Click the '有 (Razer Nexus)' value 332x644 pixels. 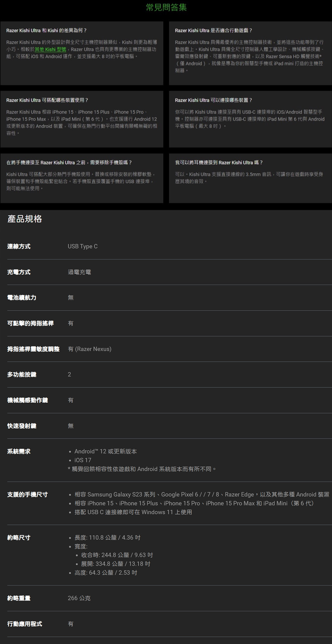[90, 349]
